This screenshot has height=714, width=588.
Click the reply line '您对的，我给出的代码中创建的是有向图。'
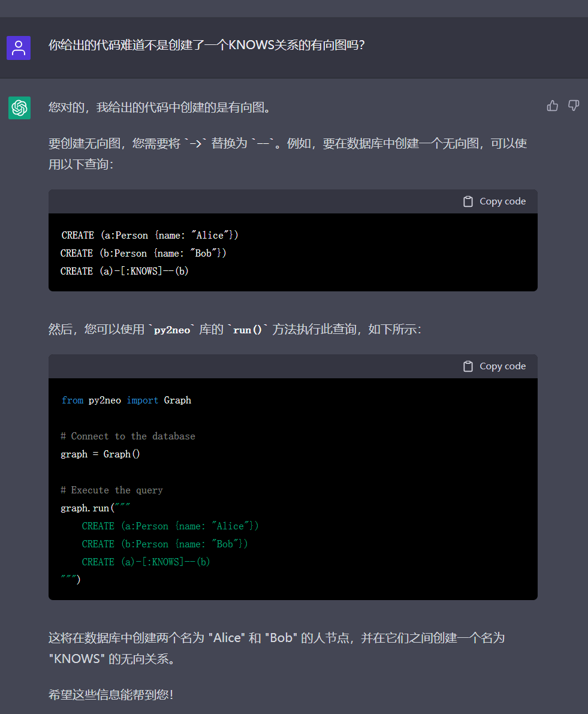160,107
